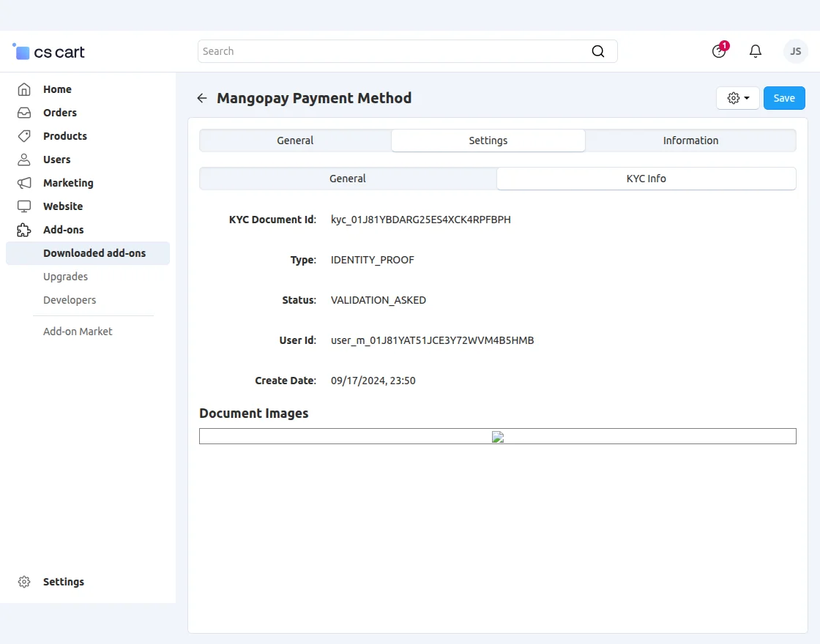Open notifications bell
The height and width of the screenshot is (644, 820).
click(x=755, y=51)
